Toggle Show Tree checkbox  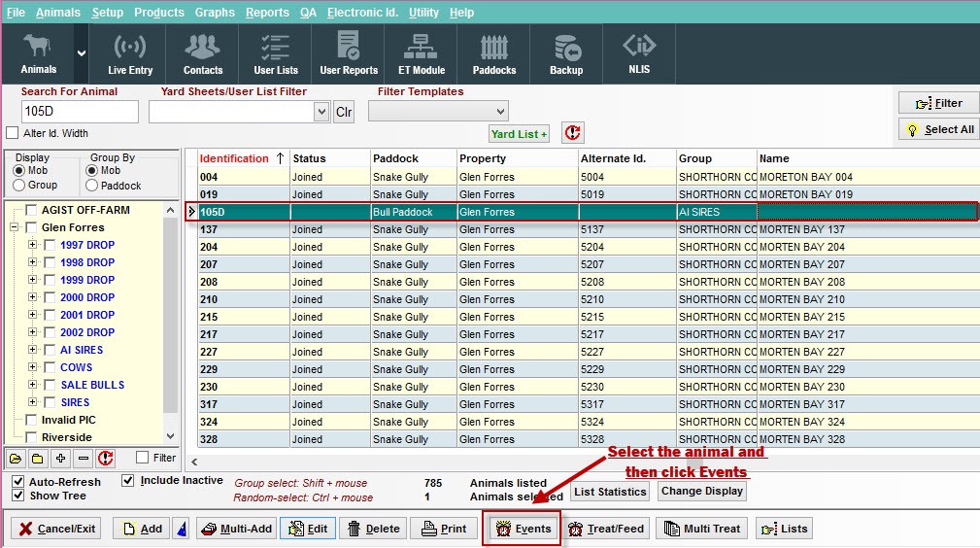click(18, 496)
